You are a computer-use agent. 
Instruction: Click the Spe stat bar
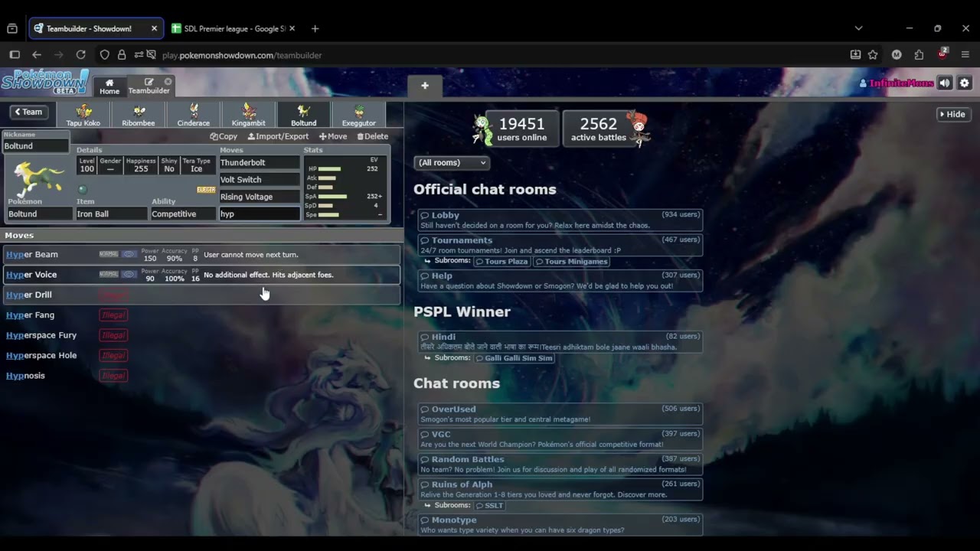click(328, 215)
